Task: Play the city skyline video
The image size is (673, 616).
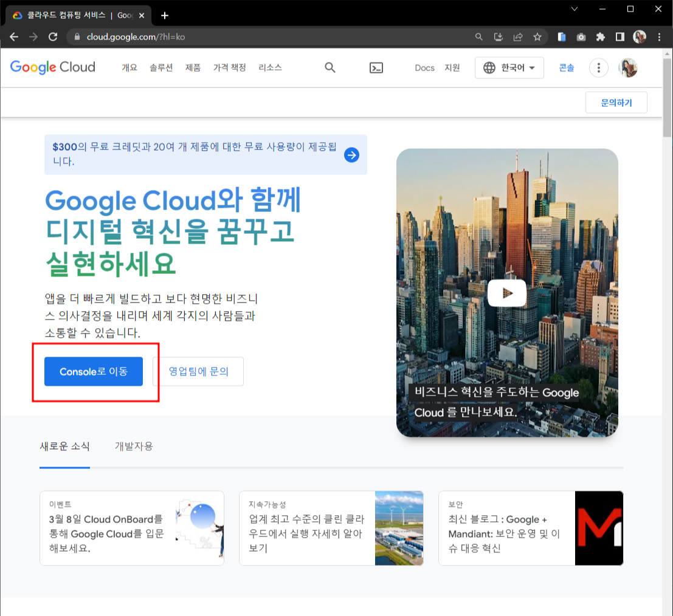Action: click(507, 293)
